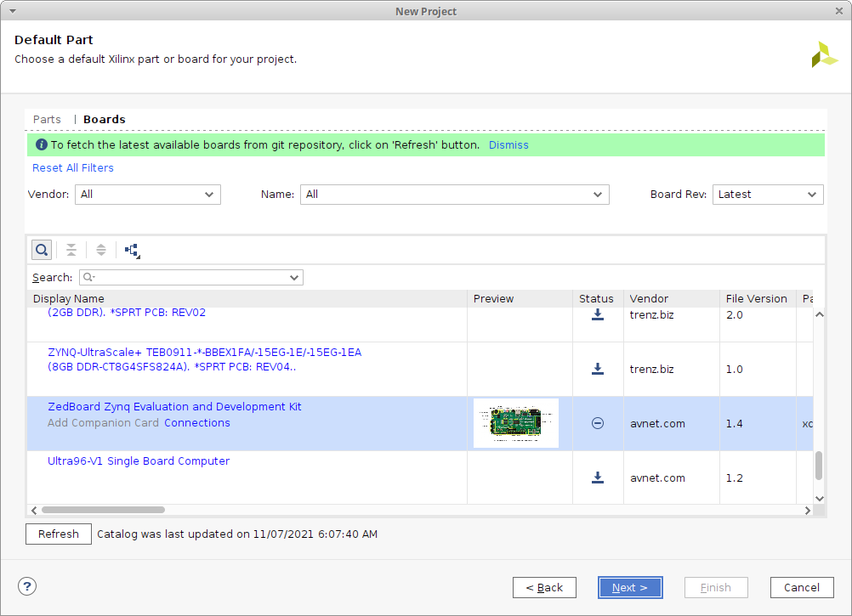Dismiss the green info banner

pos(508,145)
